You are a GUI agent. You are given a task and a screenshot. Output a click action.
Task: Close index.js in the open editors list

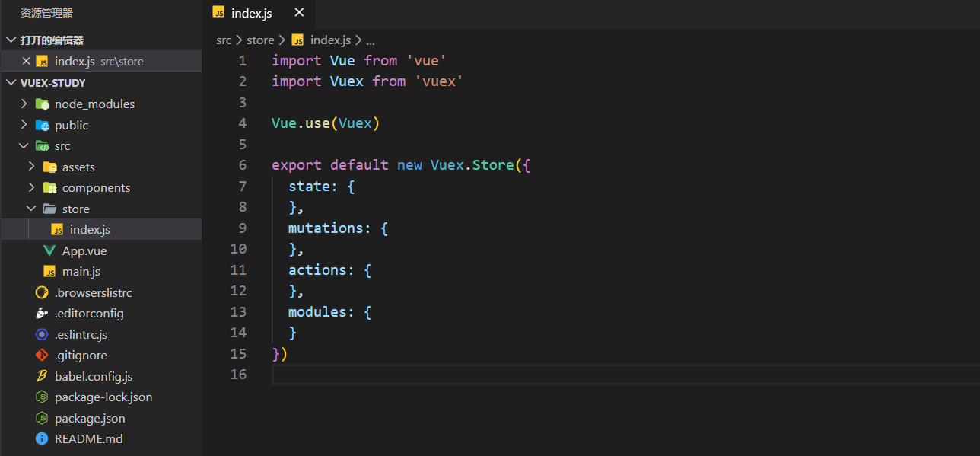[27, 62]
